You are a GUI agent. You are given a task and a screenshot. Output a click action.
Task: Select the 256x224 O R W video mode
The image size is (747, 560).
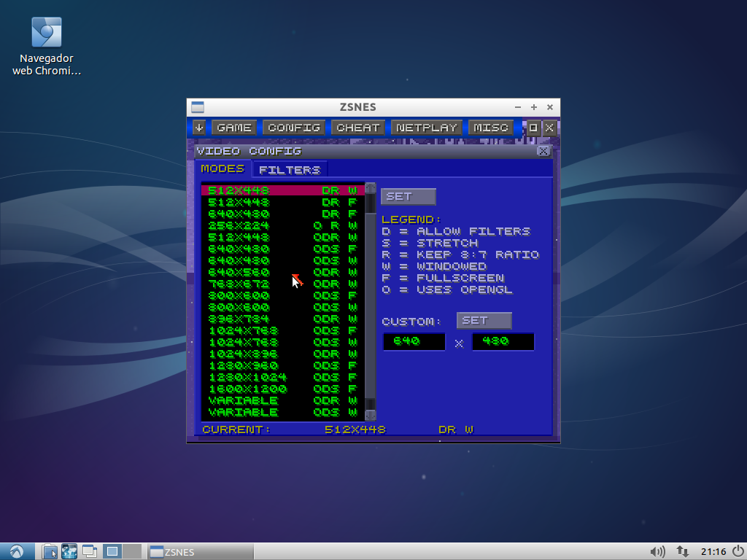coord(282,225)
